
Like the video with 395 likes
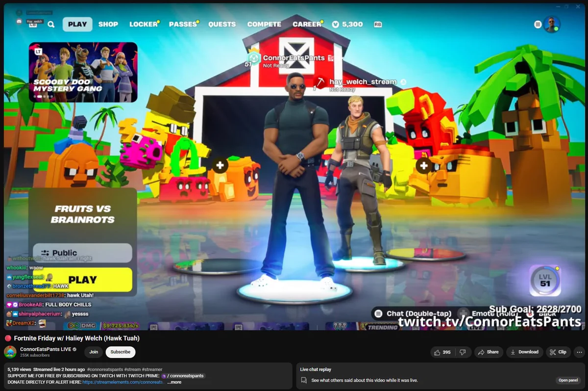coord(442,352)
